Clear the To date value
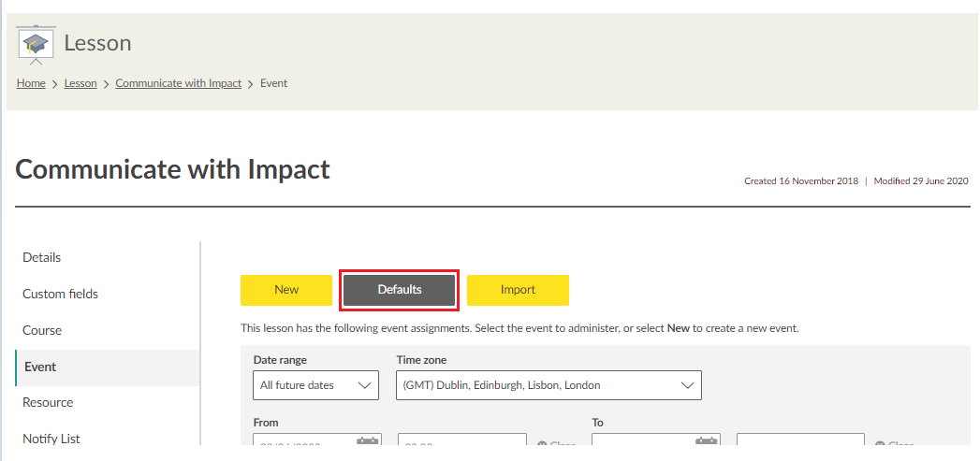The image size is (980, 461). tap(895, 446)
